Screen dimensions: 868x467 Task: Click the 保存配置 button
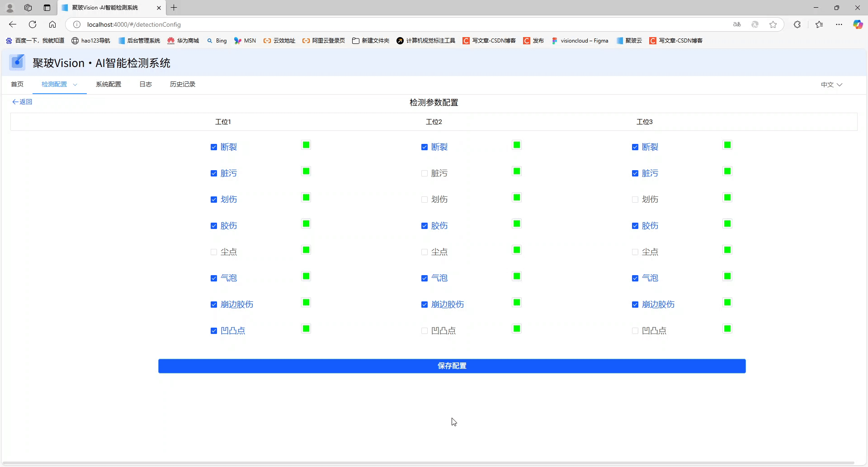[x=452, y=366]
